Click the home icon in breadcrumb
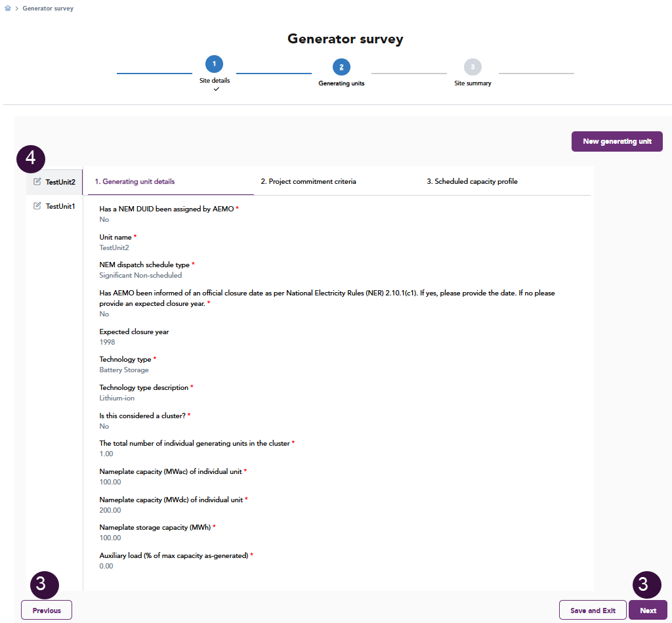The width and height of the screenshot is (672, 623). pos(8,8)
